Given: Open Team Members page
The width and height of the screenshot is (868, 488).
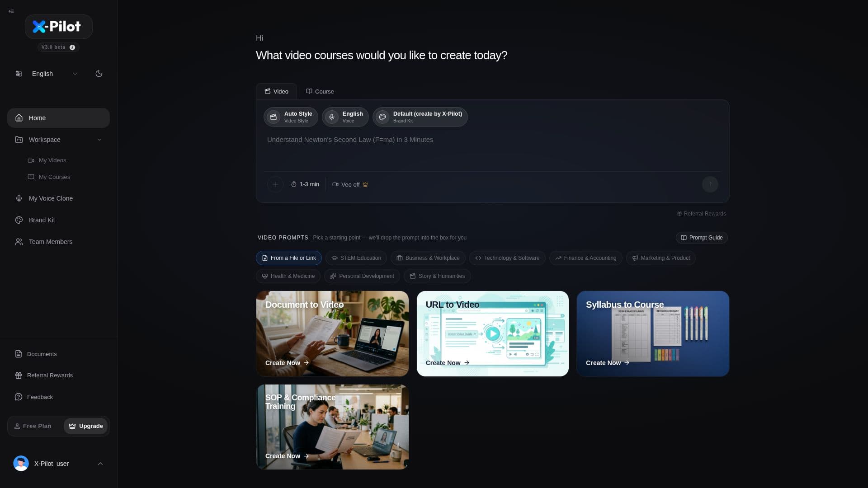Looking at the screenshot, I should click(x=58, y=242).
